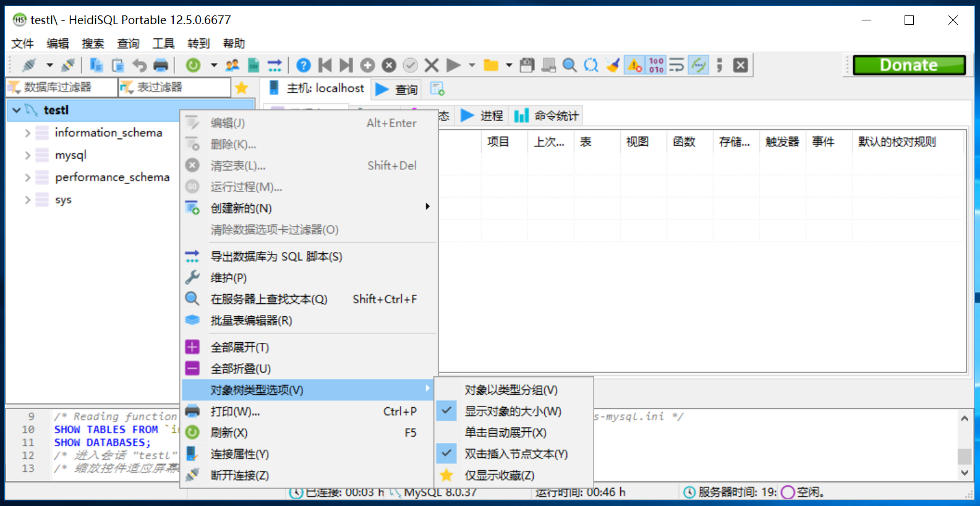Go to last row icon
Viewport: 980px width, 506px height.
(346, 65)
